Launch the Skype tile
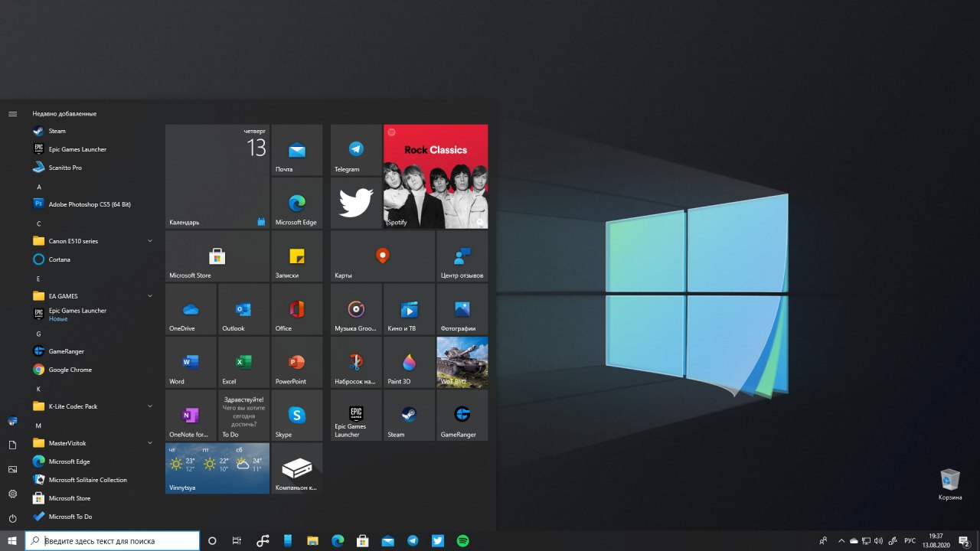Screen dimensions: 980x551 [296, 415]
